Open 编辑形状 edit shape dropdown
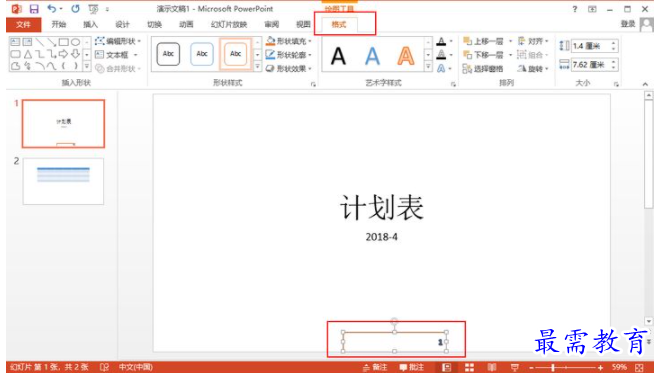656x373 pixels. coord(118,41)
